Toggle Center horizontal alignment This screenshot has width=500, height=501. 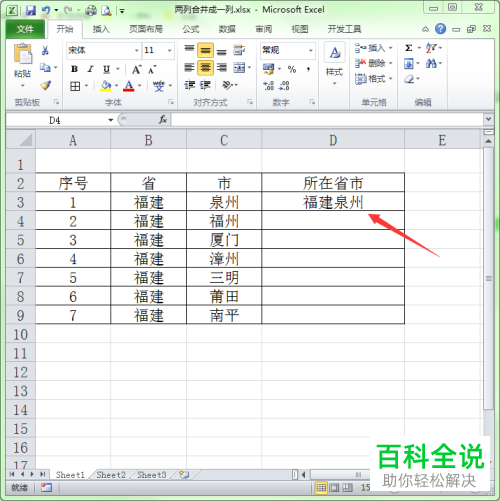[x=205, y=68]
